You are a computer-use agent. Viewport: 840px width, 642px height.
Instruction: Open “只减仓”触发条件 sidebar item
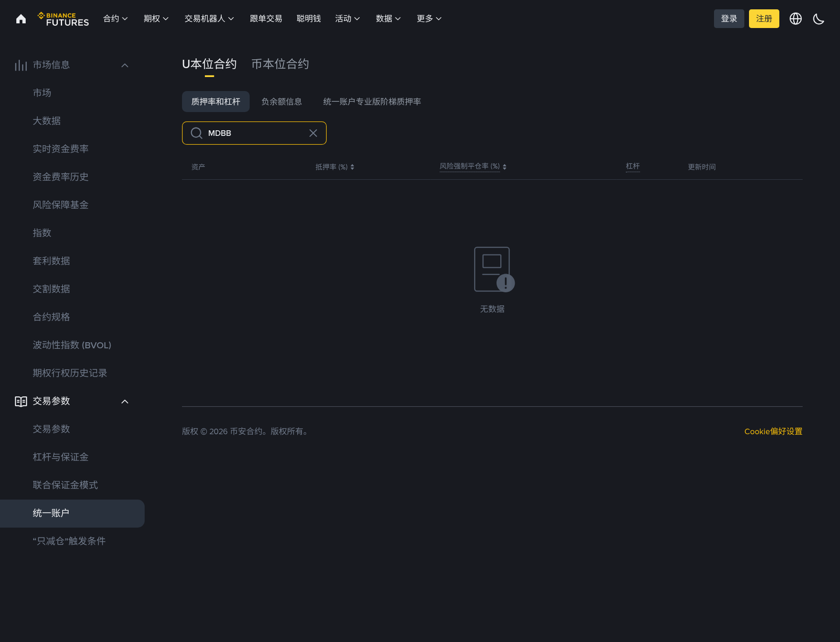coord(69,541)
